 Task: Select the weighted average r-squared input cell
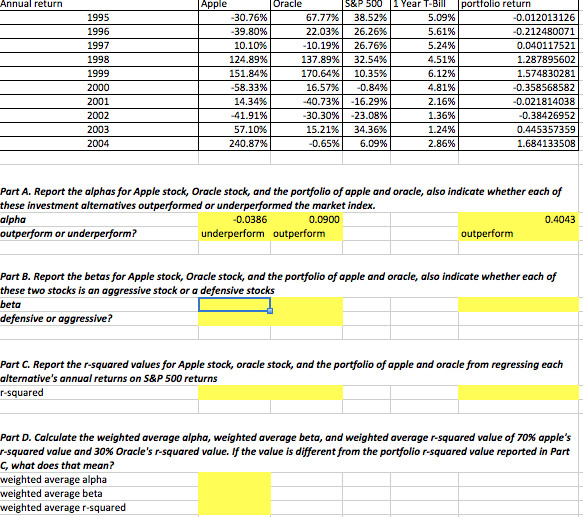(234, 508)
